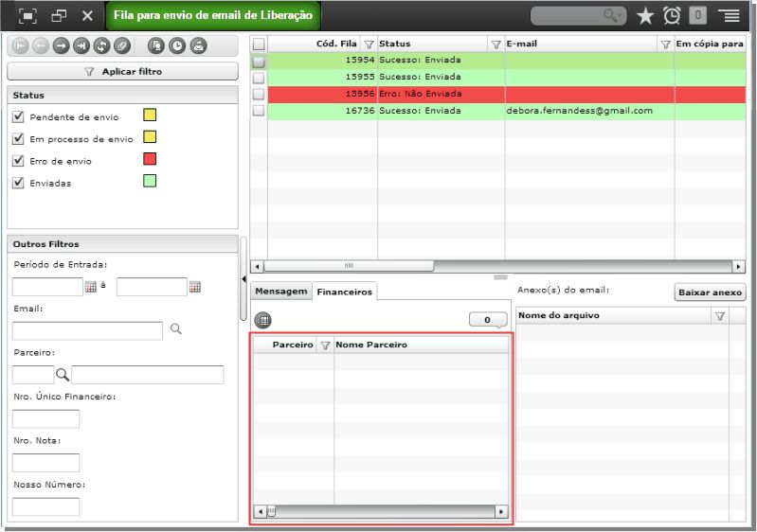Click the favorites star icon

pyautogui.click(x=645, y=16)
